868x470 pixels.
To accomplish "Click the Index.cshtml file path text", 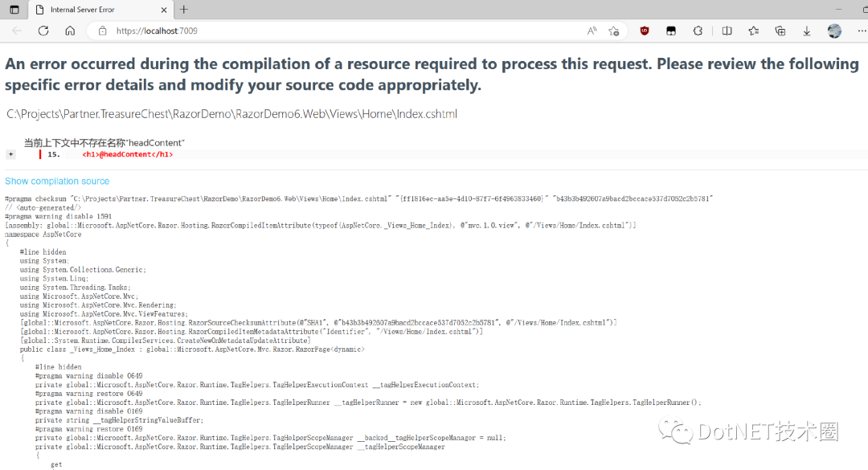I will [x=232, y=114].
